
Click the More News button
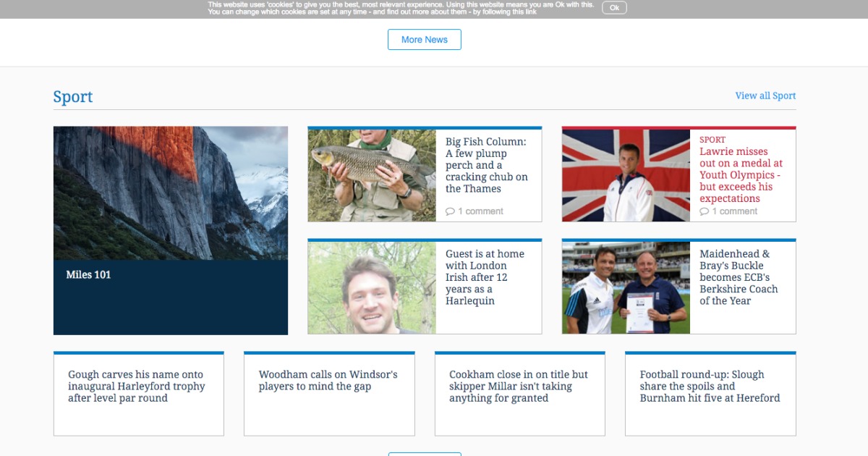[x=424, y=40]
